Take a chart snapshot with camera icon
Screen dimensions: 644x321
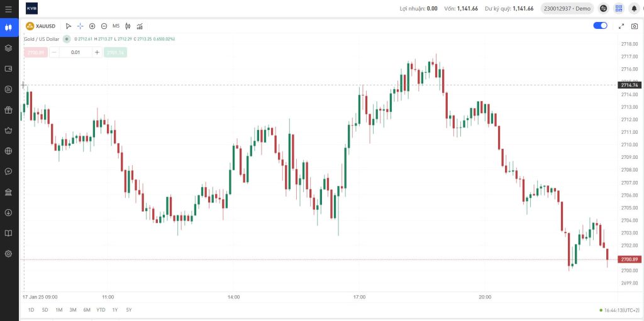tap(635, 26)
